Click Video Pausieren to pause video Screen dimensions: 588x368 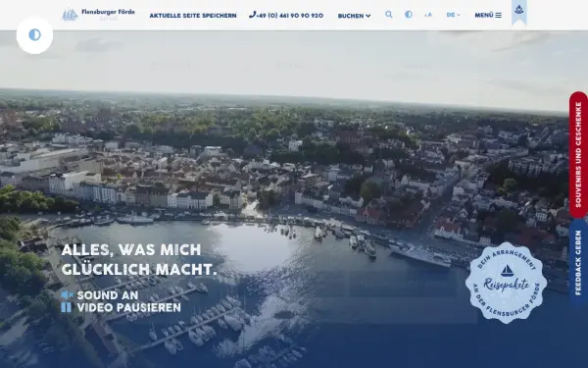pos(121,307)
